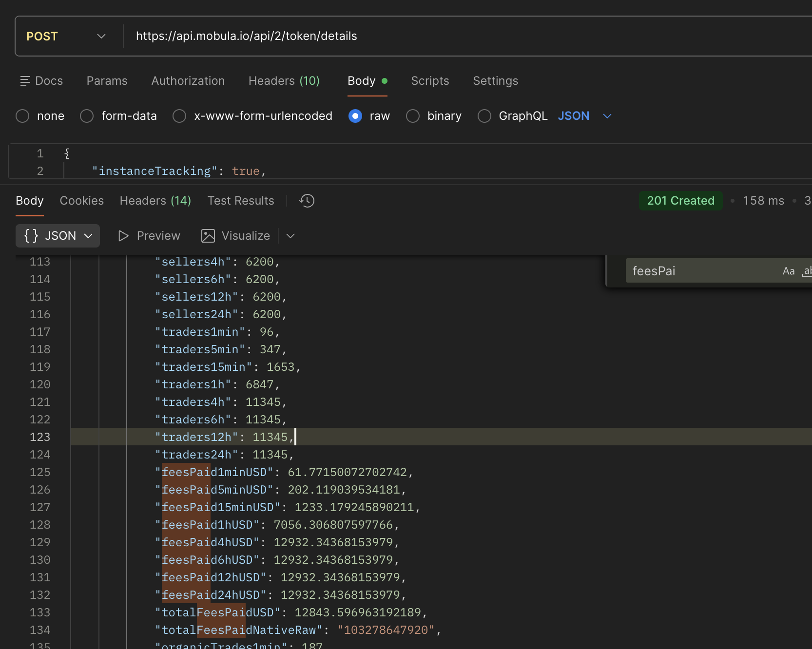
Task: Click the Preview play icon
Action: click(x=123, y=236)
